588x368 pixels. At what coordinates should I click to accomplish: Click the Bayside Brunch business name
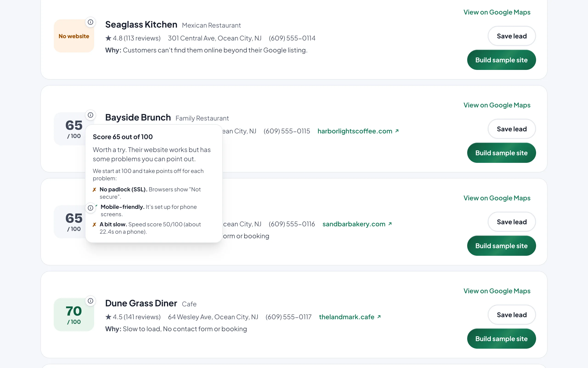(138, 118)
